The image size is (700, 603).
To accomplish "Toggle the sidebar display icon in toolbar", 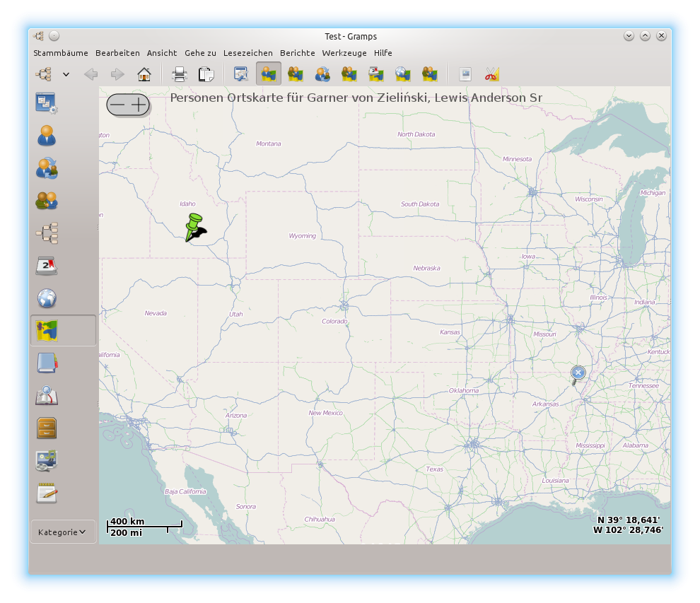I will [465, 74].
